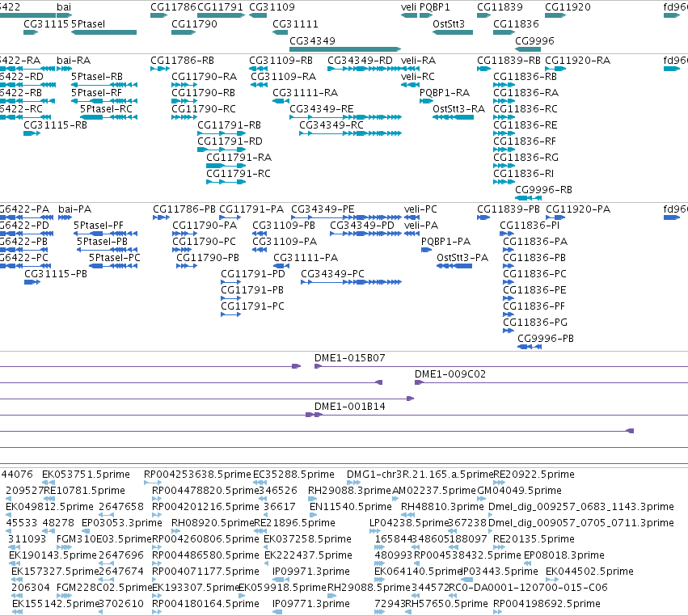Open the CG11790 gene label

[194, 23]
